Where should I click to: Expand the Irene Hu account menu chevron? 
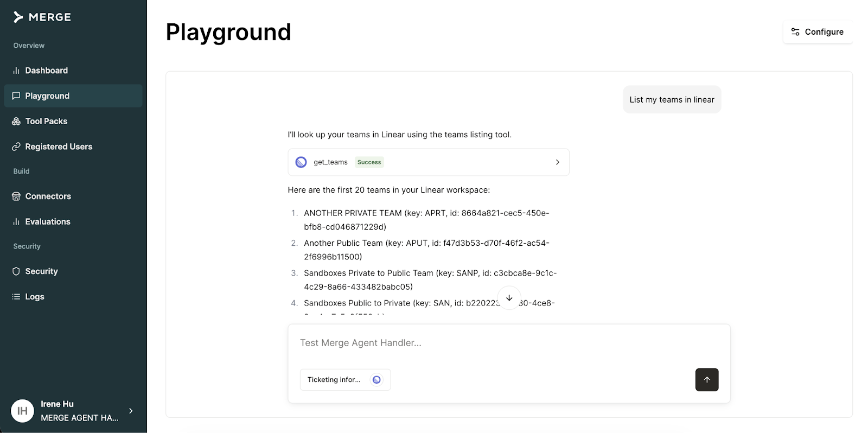coord(131,411)
